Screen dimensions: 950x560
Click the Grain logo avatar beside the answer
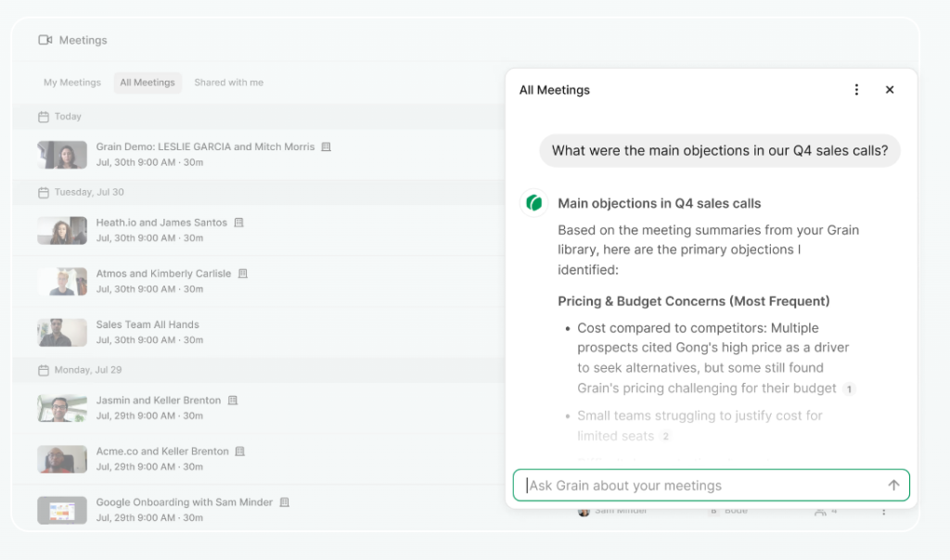pyautogui.click(x=533, y=203)
